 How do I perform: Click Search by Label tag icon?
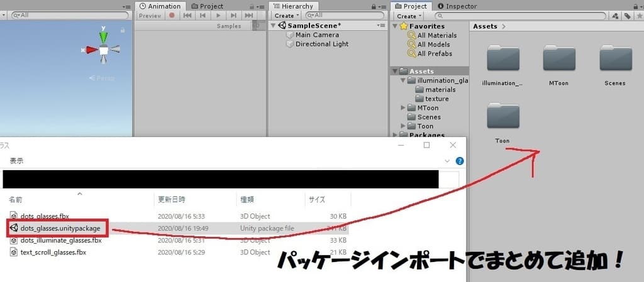point(627,16)
